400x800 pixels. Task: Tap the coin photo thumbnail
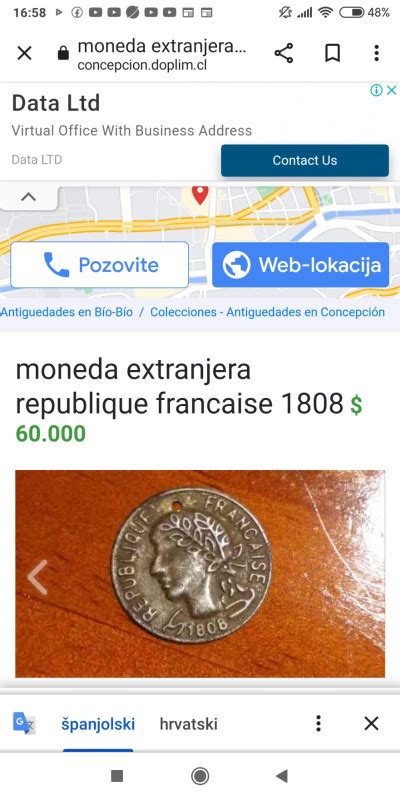click(200, 573)
